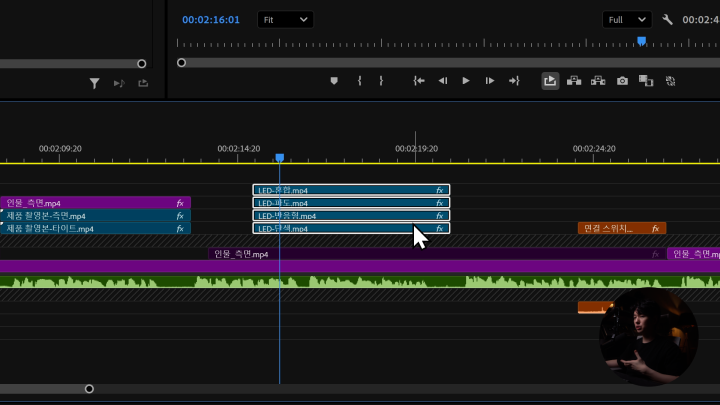Image resolution: width=720 pixels, height=405 pixels.
Task: Toggle the Comparison View button
Action: [x=646, y=81]
